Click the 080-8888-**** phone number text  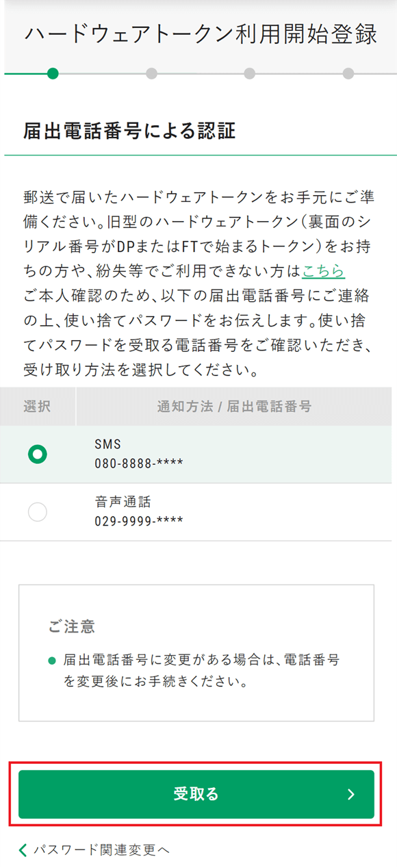(x=139, y=463)
